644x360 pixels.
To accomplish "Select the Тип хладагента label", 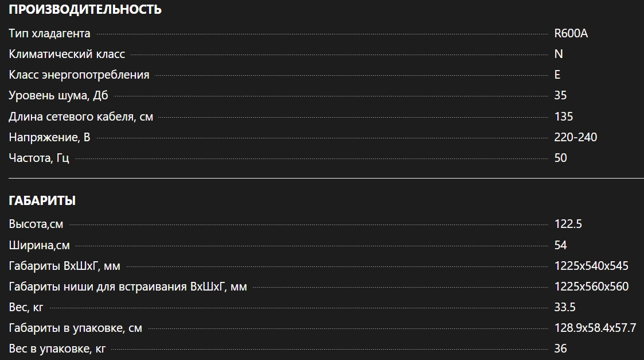I will 49,33.
